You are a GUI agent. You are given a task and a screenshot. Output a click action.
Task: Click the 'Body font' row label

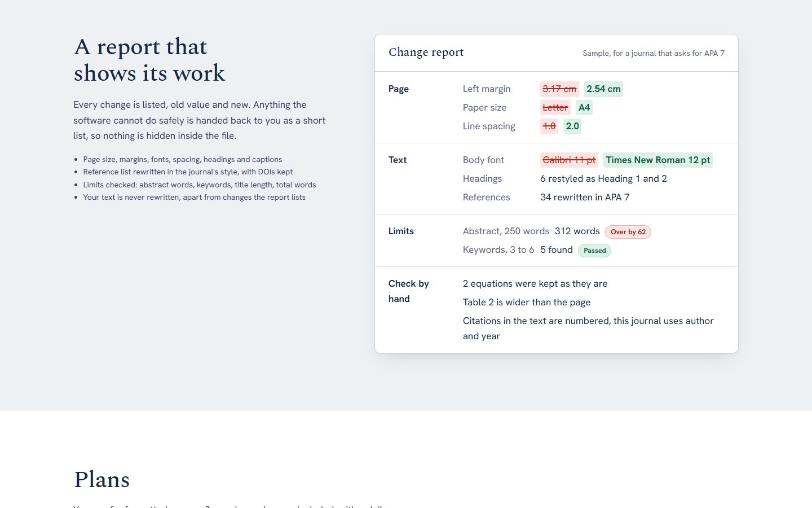[x=483, y=160]
